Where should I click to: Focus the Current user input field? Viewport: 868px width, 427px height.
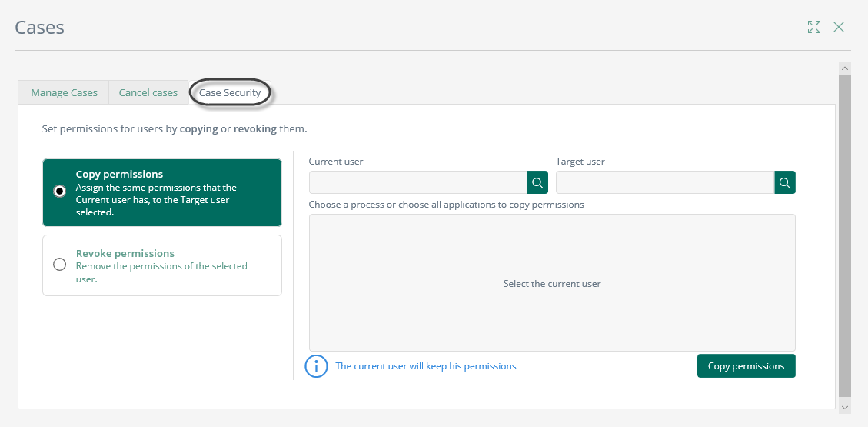point(418,182)
